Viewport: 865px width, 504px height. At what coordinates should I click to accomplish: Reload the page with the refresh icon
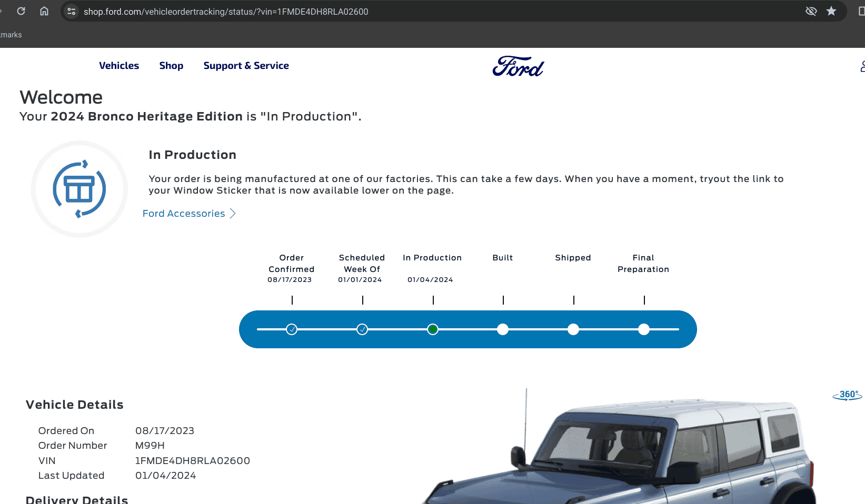click(x=21, y=11)
